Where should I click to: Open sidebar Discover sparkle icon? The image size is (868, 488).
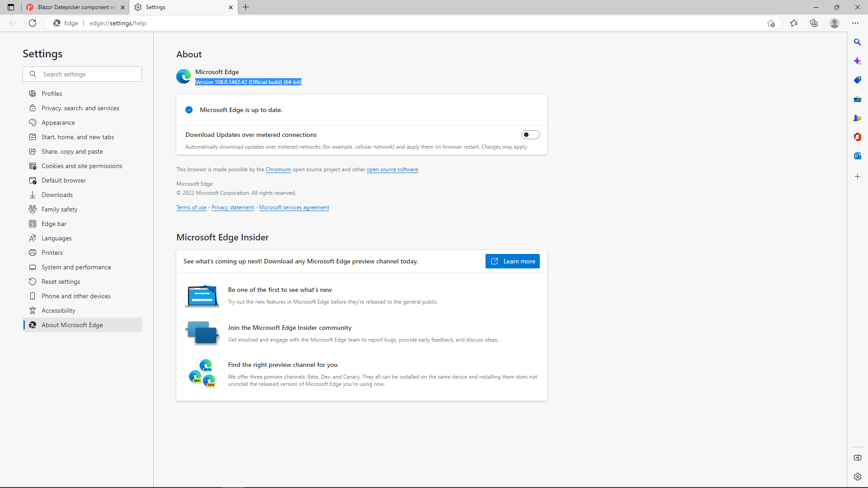point(857,61)
